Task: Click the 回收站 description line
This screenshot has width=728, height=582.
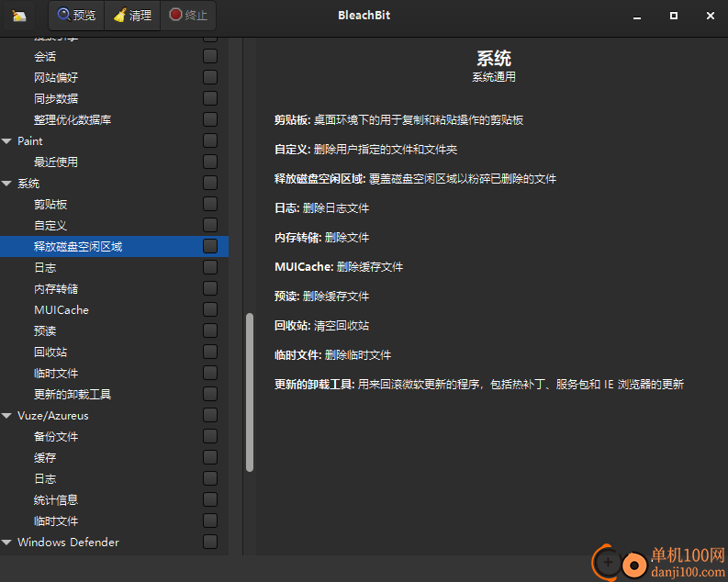Action: point(321,325)
